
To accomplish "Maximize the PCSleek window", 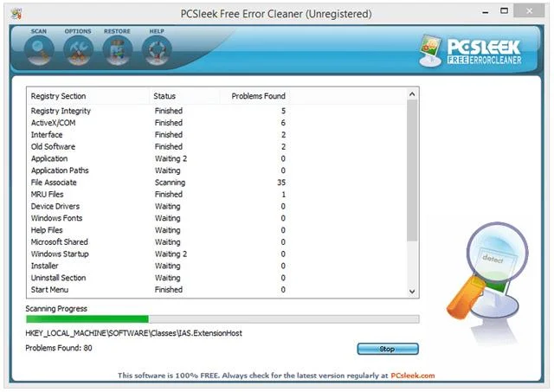I will pyautogui.click(x=504, y=11).
